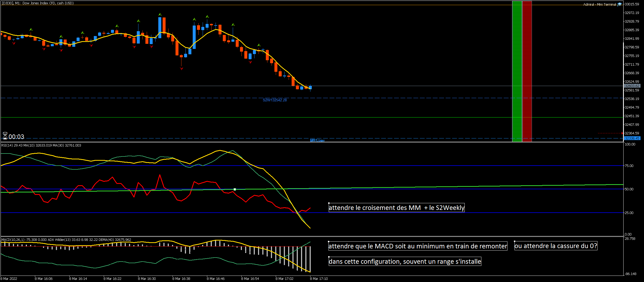Select the green fractal arrow above the tallest candle
Screen dimensions: 644x282
click(x=160, y=14)
